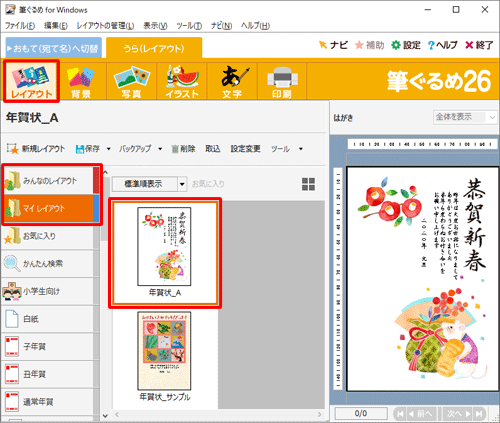Click thumbnail pane right scroll arrow

(x=320, y=414)
